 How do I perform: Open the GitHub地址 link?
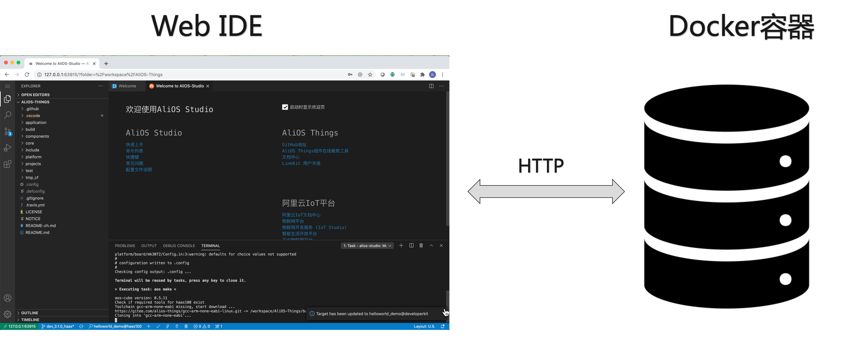[x=294, y=145]
